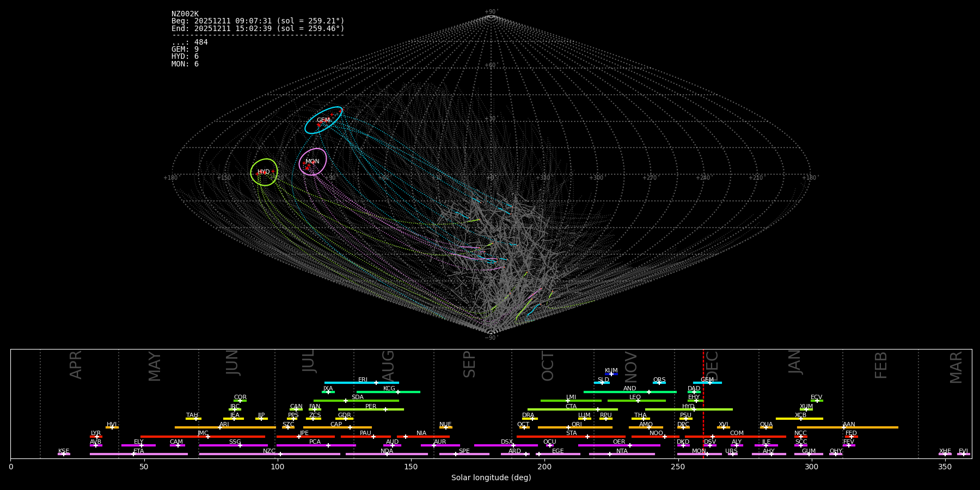Image resolution: width=980 pixels, height=490 pixels.
Task: Click the AAN shower bar label
Action: [849, 425]
